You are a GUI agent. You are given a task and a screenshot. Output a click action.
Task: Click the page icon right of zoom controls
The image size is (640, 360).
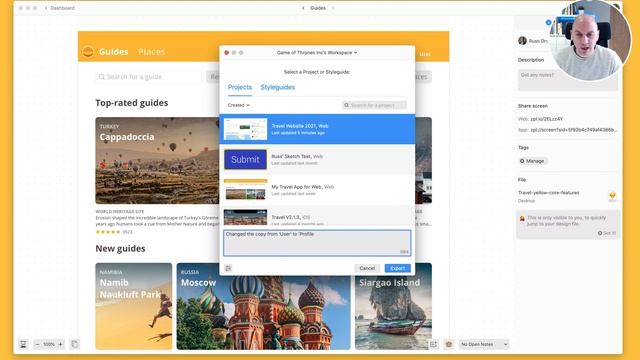point(74,344)
